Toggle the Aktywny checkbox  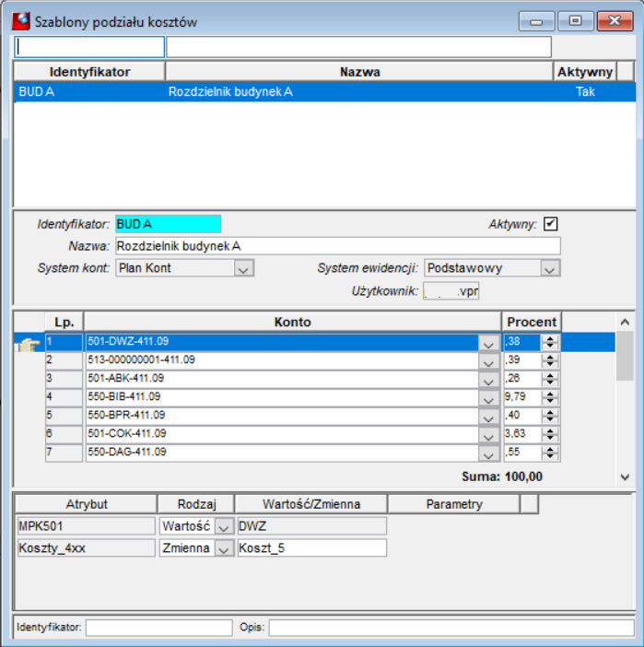tap(550, 224)
